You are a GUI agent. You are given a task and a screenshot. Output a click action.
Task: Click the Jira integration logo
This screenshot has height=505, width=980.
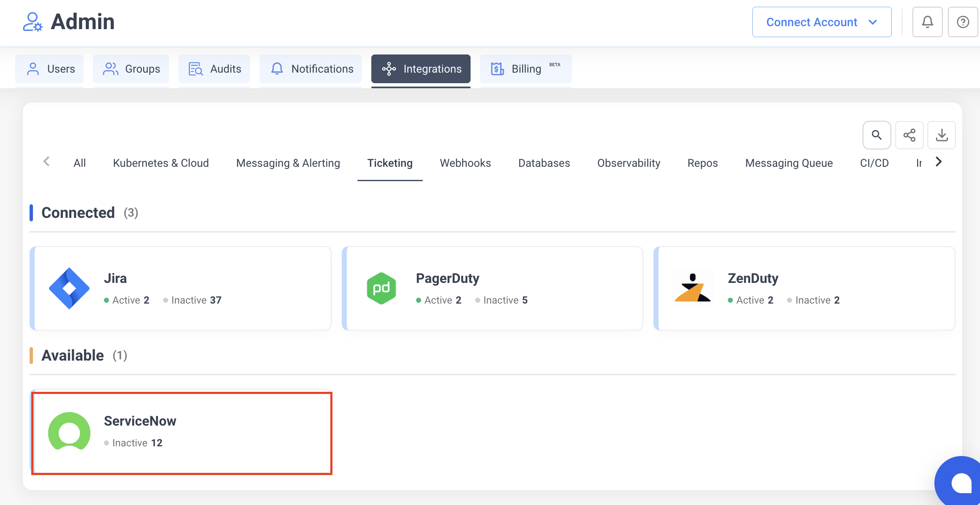click(x=69, y=288)
